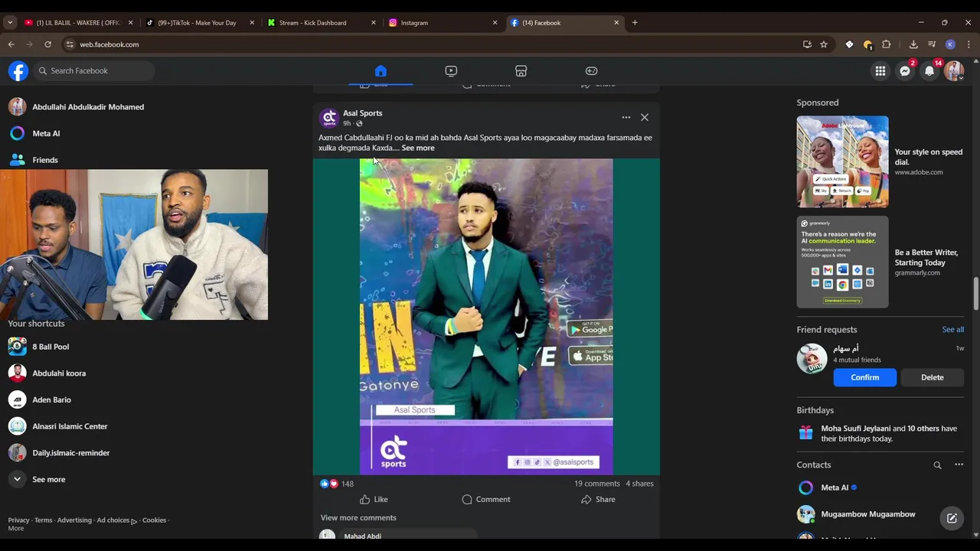Reload the page
The height and width of the screenshot is (551, 980).
[x=47, y=44]
